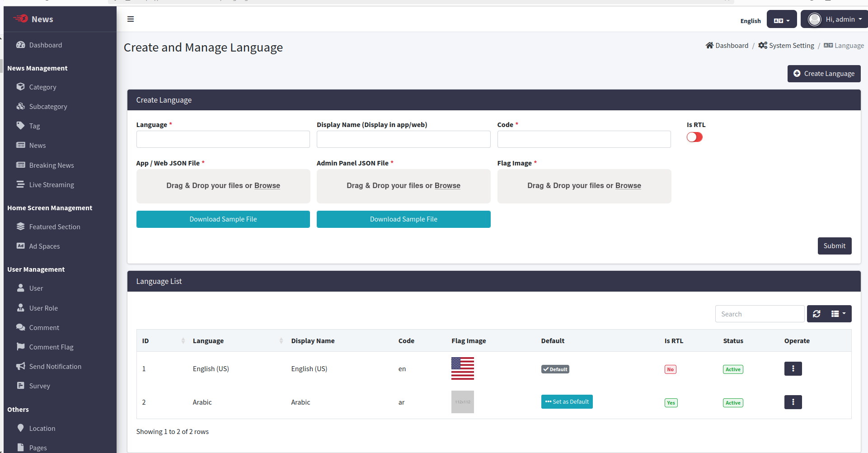Open the language switcher dropdown in header
The image size is (868, 453).
pyautogui.click(x=781, y=20)
